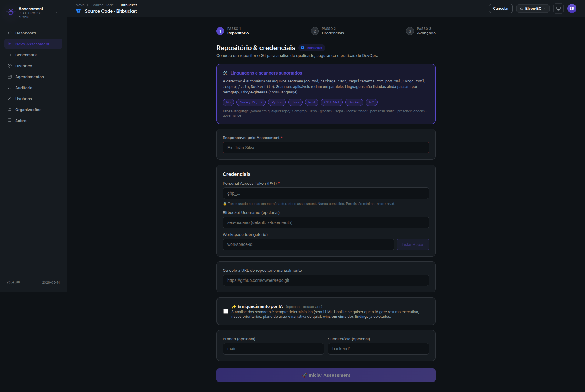
Task: Click the Java language chip
Action: 295,102
